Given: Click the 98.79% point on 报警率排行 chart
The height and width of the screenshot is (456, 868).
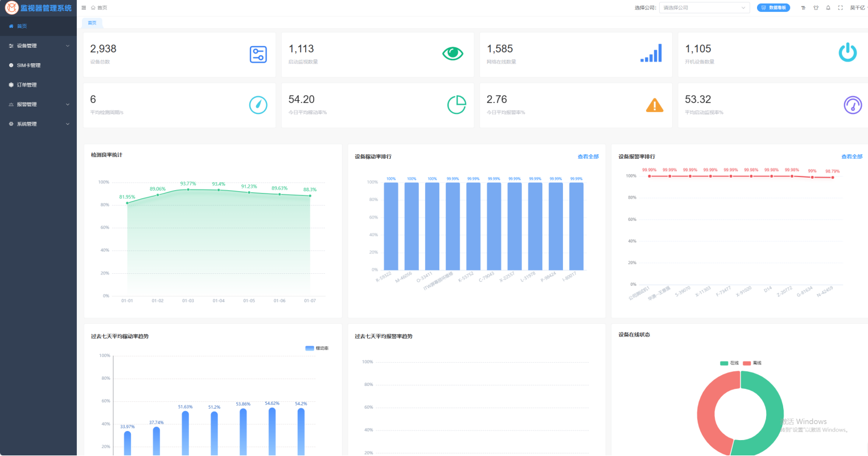Looking at the screenshot, I should pos(832,178).
